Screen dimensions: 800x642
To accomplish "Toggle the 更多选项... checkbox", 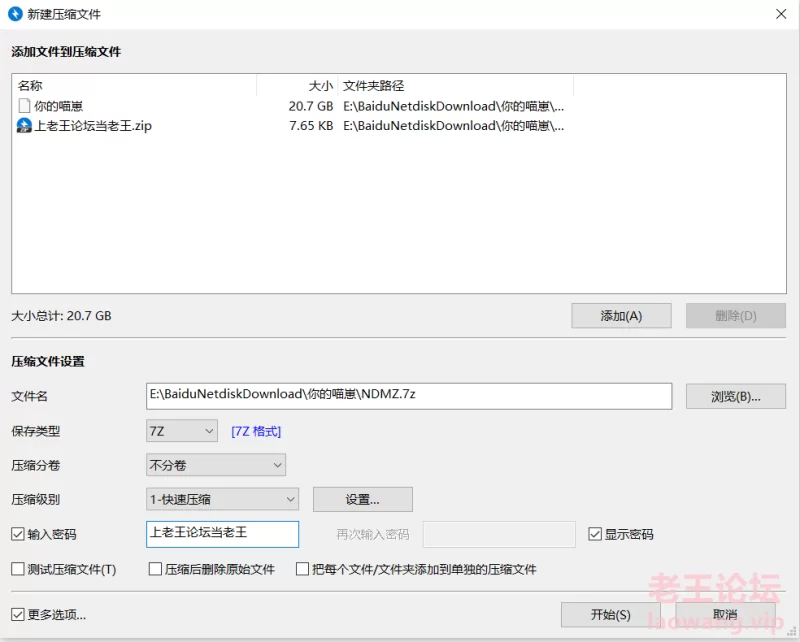I will 18,614.
